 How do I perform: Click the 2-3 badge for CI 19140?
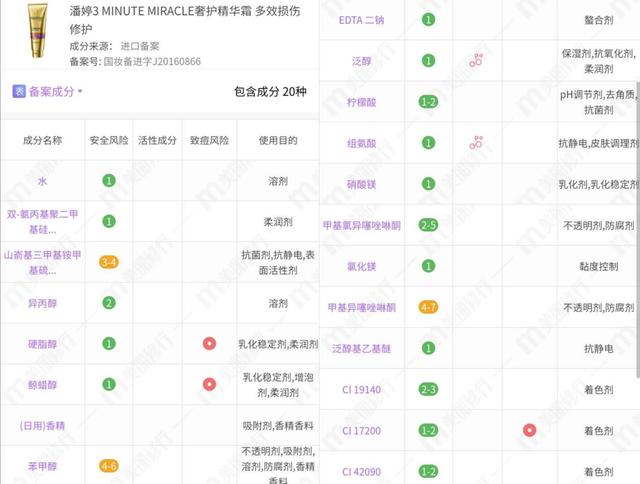[x=428, y=389]
